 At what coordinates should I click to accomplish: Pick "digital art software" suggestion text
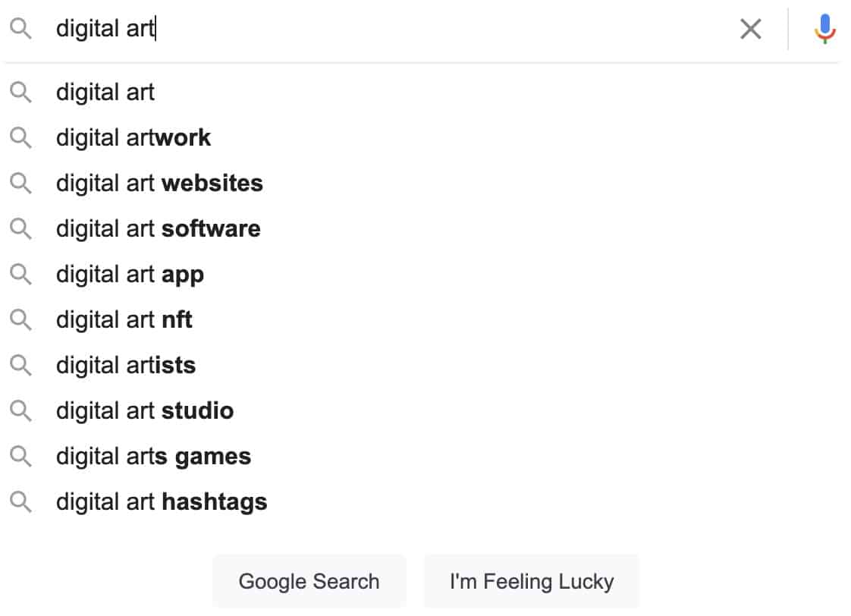coord(158,229)
